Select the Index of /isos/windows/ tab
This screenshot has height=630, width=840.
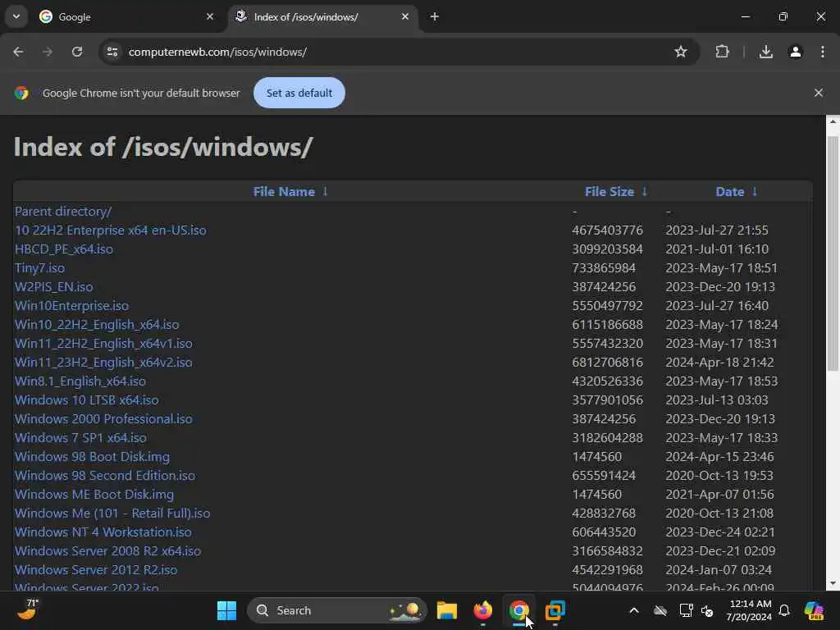point(322,16)
